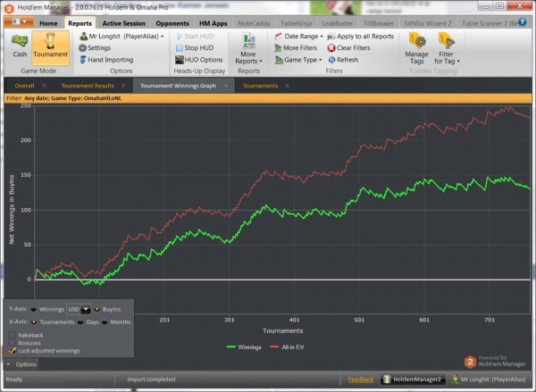The image size is (536, 392).
Task: Close the Tournament Winnings Graph tab
Action: [226, 86]
